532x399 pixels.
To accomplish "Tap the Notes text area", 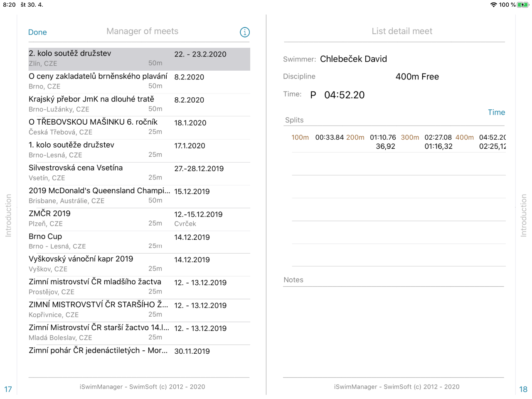I will [393, 328].
